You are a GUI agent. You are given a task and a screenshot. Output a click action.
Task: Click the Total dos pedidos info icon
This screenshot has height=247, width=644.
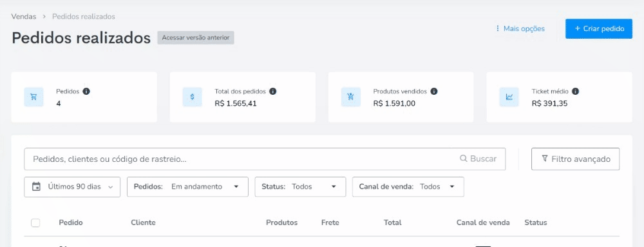click(272, 91)
